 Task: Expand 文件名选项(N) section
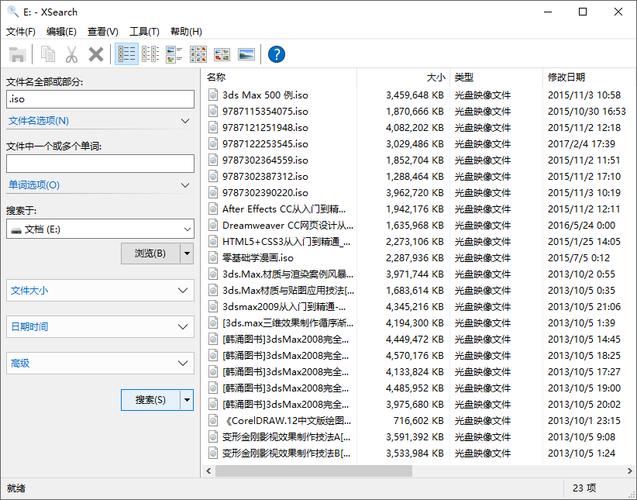[x=100, y=121]
